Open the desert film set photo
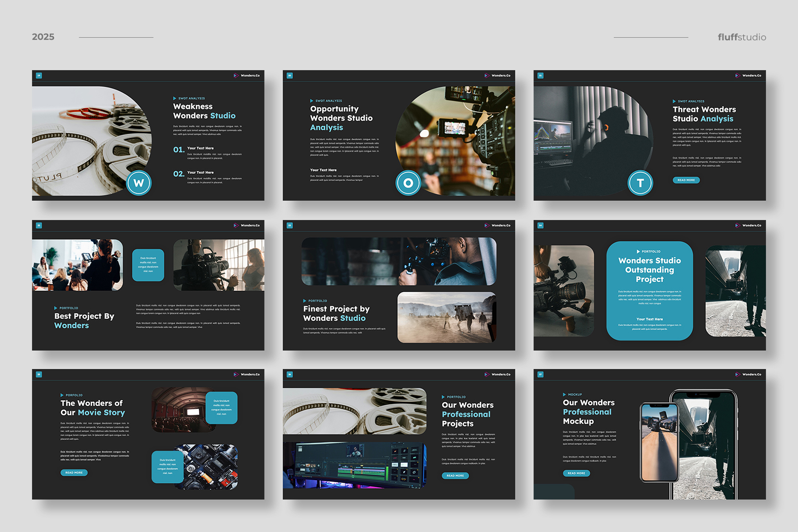This screenshot has width=798, height=532. (447, 317)
